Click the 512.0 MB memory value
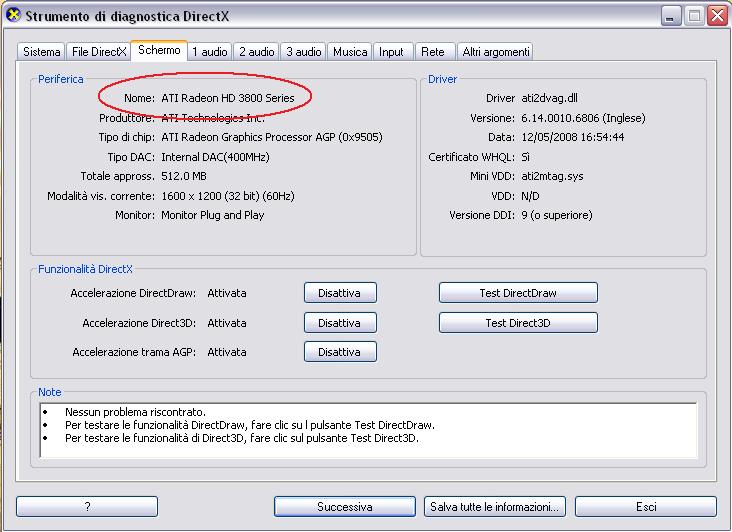 point(184,176)
